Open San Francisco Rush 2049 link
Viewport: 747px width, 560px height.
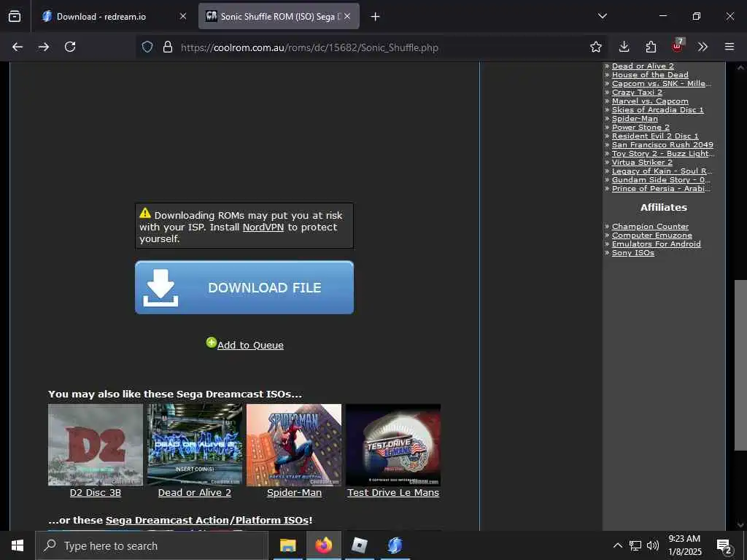pos(662,145)
